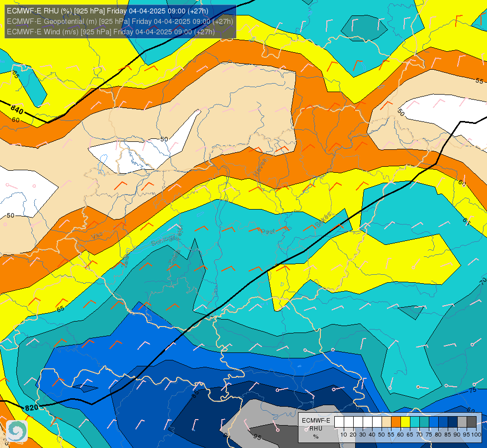Image resolution: width=487 pixels, height=448 pixels.
Task: Click the swirl logo icon
Action: click(x=17, y=431)
